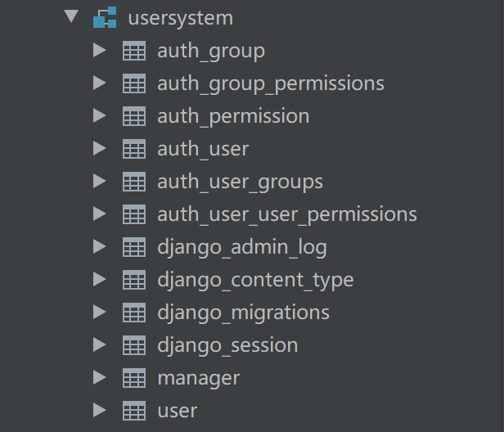Image resolution: width=504 pixels, height=432 pixels.
Task: Click the usersystem schema icon
Action: click(x=105, y=17)
